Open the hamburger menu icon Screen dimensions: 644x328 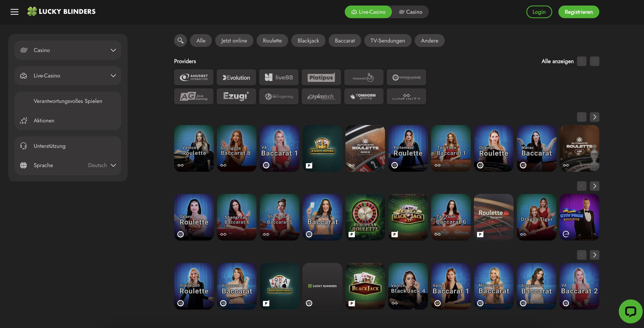(14, 12)
